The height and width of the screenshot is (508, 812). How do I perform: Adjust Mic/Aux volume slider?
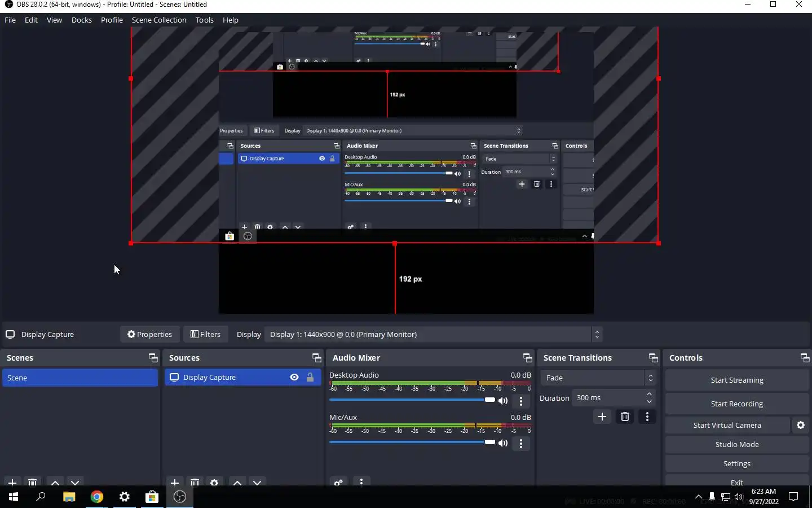(412, 443)
